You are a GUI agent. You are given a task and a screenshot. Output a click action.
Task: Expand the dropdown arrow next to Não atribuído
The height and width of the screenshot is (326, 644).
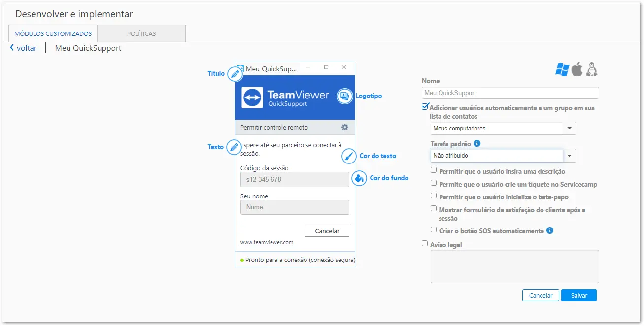(570, 156)
